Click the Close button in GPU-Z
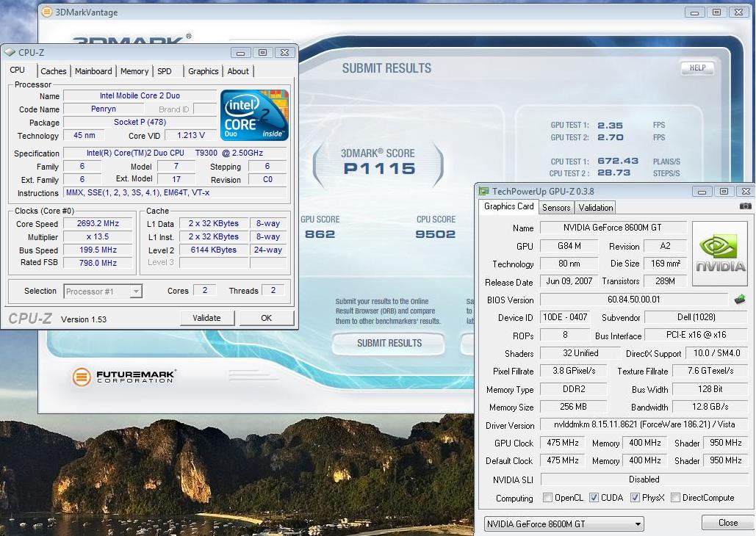The image size is (756, 536). click(727, 523)
